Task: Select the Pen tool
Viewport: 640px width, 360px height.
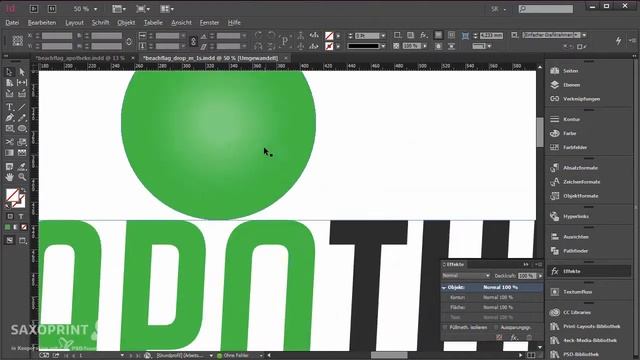Action: 9,118
